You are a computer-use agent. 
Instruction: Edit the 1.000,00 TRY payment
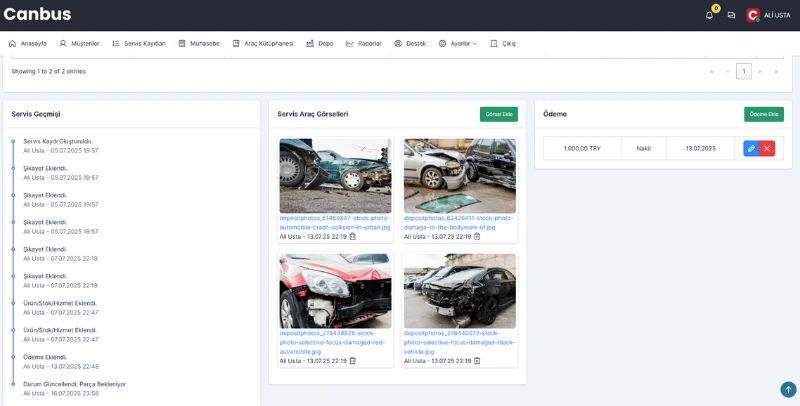pos(751,148)
